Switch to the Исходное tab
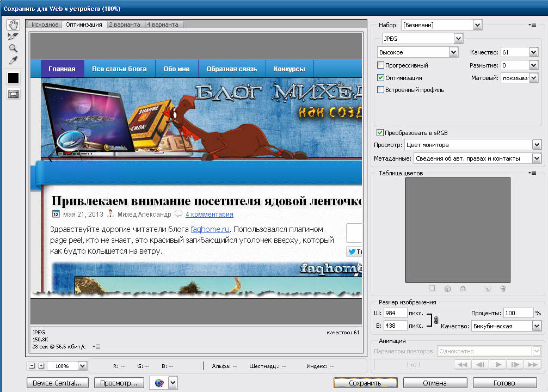Image resolution: width=548 pixels, height=392 pixels. click(x=45, y=24)
